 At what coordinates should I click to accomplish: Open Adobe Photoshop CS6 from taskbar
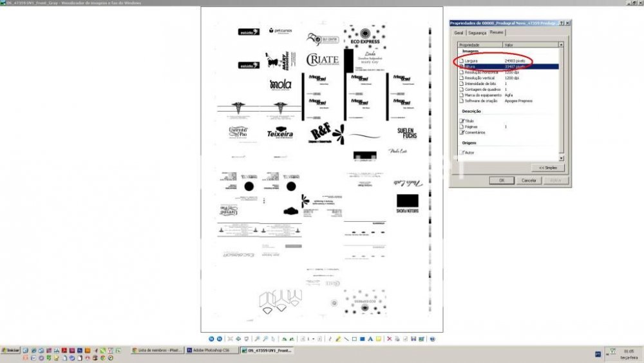[211, 350]
